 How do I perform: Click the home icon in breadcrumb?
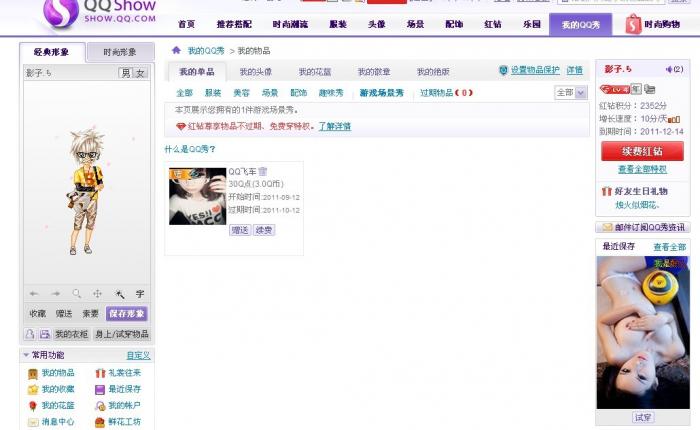176,50
